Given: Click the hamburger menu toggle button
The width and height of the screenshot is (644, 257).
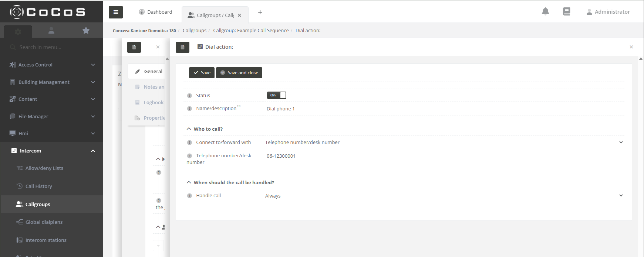Looking at the screenshot, I should pos(116,12).
